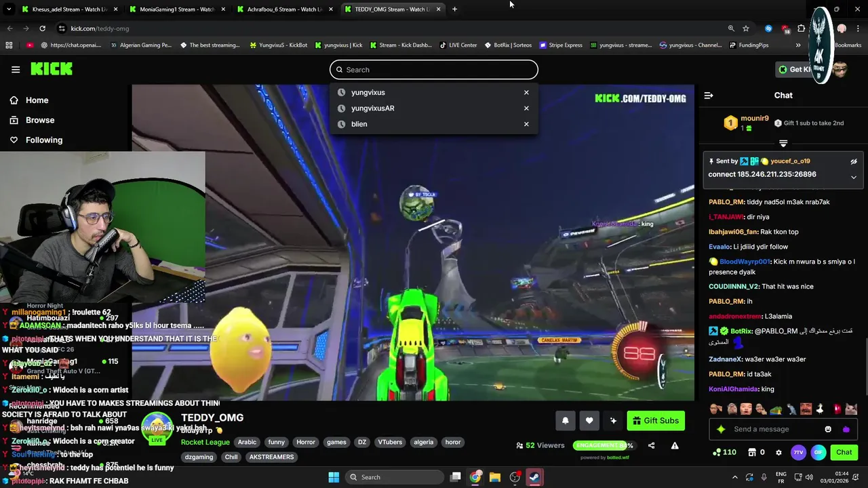Share the stream
The height and width of the screenshot is (488, 868).
(x=652, y=446)
